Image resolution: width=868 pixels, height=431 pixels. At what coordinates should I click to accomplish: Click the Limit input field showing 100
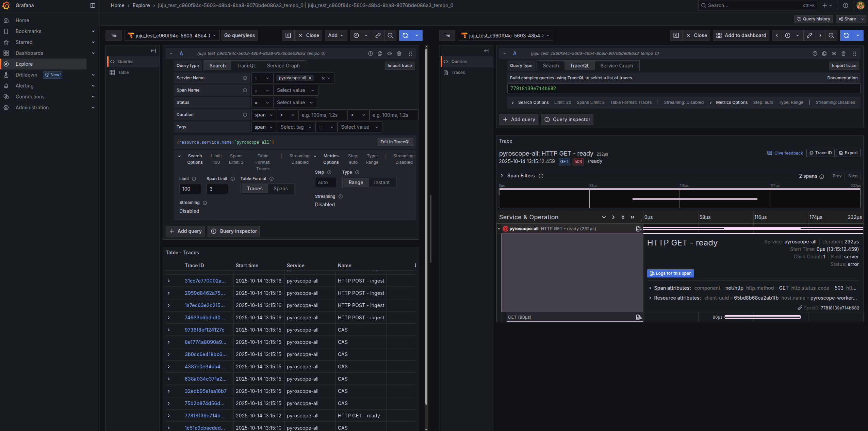pyautogui.click(x=190, y=189)
